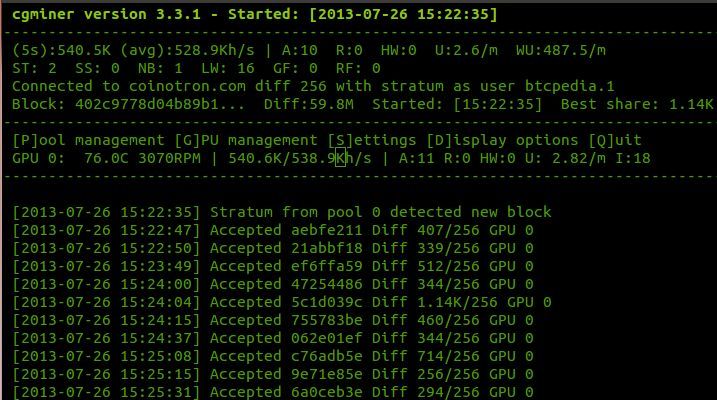Click the Accepted 6a0ceb3e log entry
717x400 pixels.
(x=274, y=391)
